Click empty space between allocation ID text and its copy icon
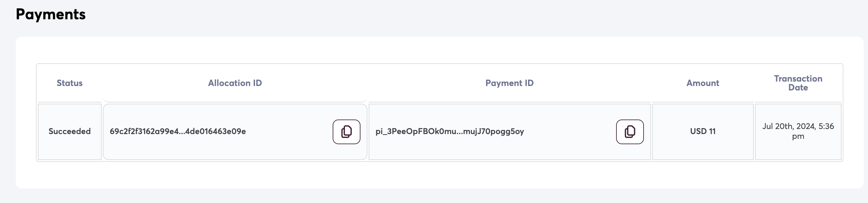The image size is (868, 203). tap(290, 132)
